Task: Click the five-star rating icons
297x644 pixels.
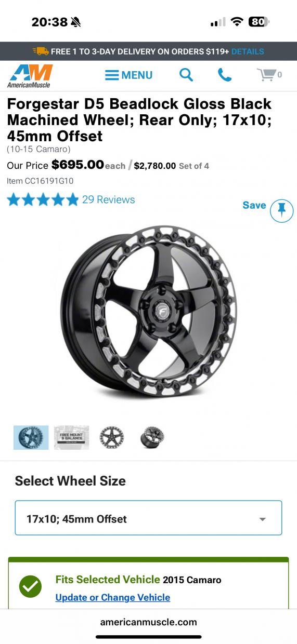Action: [43, 199]
